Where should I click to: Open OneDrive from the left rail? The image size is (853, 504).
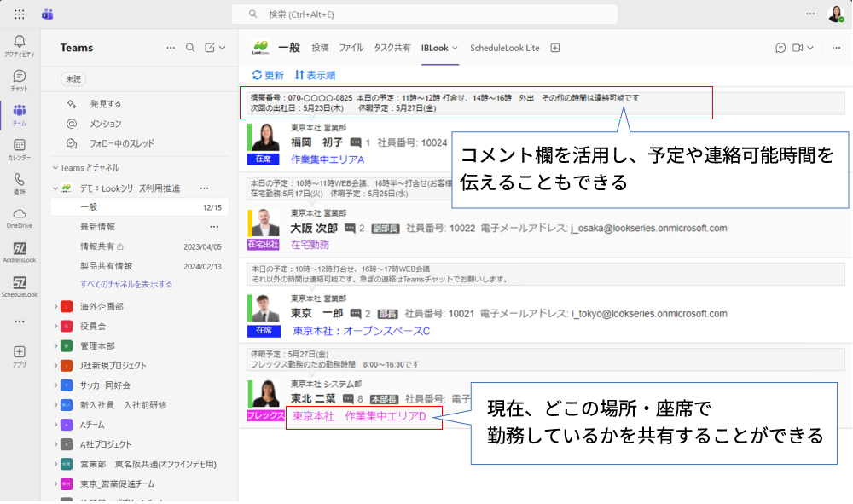19,217
